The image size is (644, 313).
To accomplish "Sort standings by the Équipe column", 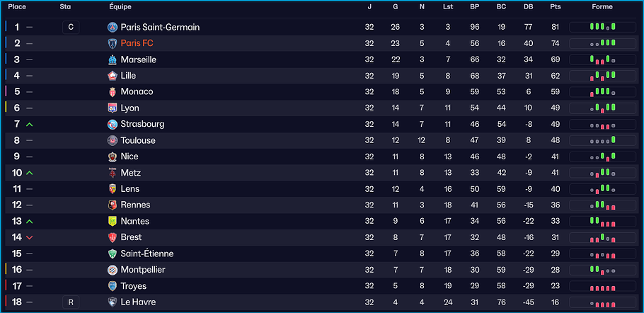I will 120,7.
